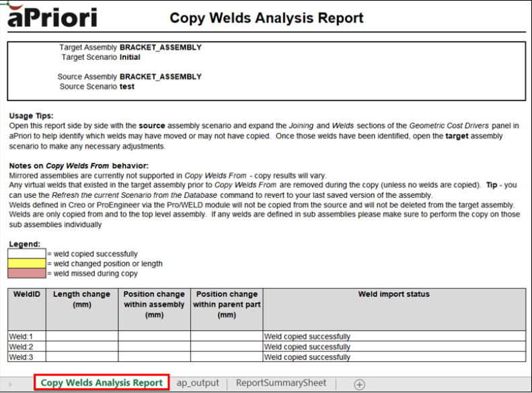The height and width of the screenshot is (393, 532).
Task: Click the aPriori logo
Action: pyautogui.click(x=51, y=17)
